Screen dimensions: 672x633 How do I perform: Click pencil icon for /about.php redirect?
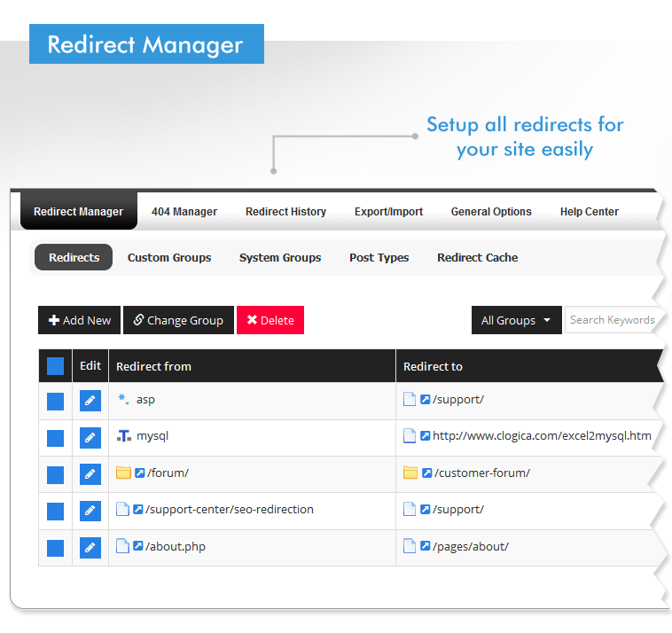coord(90,547)
